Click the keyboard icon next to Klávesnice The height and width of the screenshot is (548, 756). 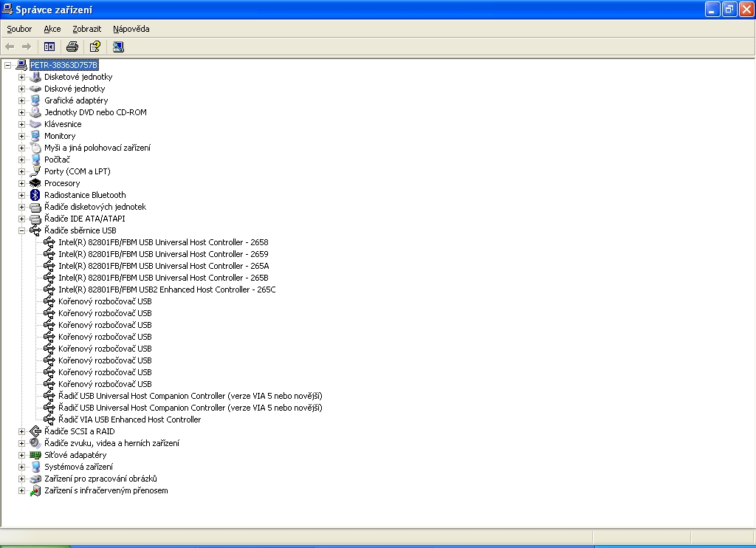pyautogui.click(x=35, y=124)
